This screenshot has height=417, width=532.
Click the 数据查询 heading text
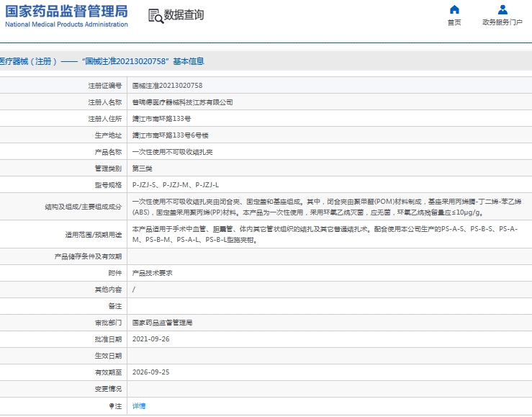(184, 15)
